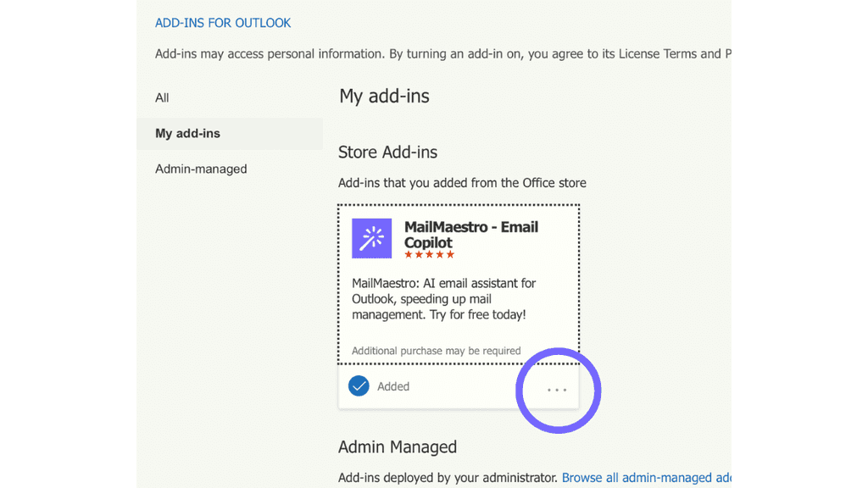Click the first star in the rating
Viewport: 868px width, 488px height.
point(408,254)
